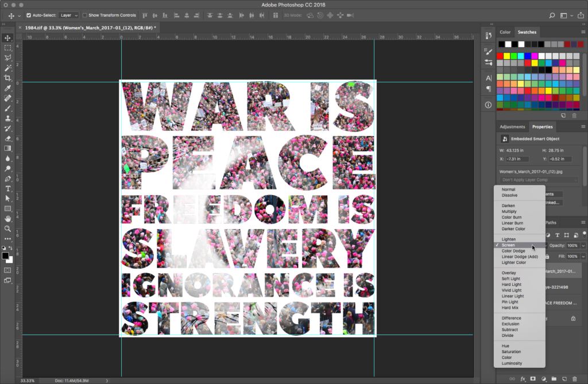Enable Show Transform Controls checkbox
Screen dimensions: 588x384
pos(85,15)
